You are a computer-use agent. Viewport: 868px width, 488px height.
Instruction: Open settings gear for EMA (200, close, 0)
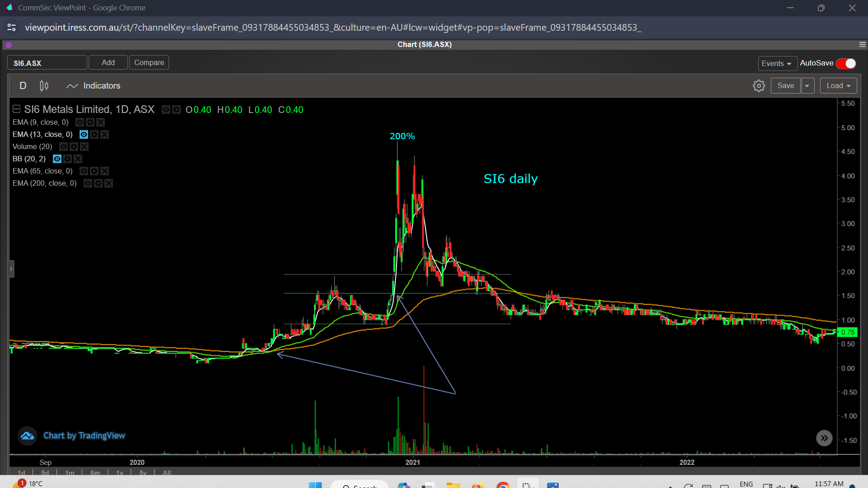click(98, 183)
